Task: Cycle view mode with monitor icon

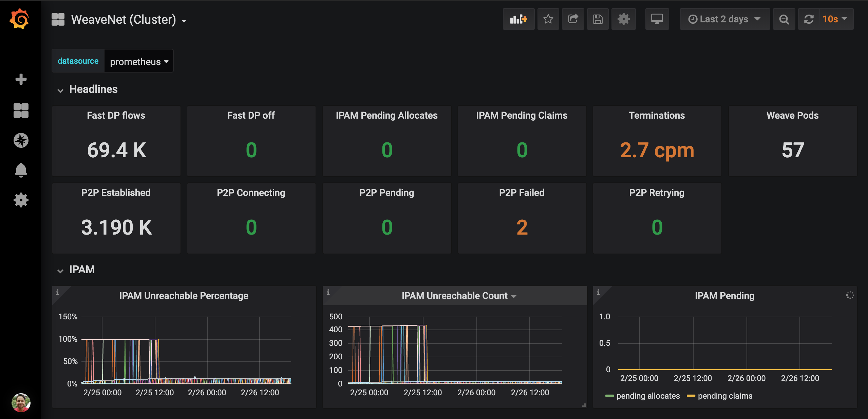Action: click(x=657, y=19)
